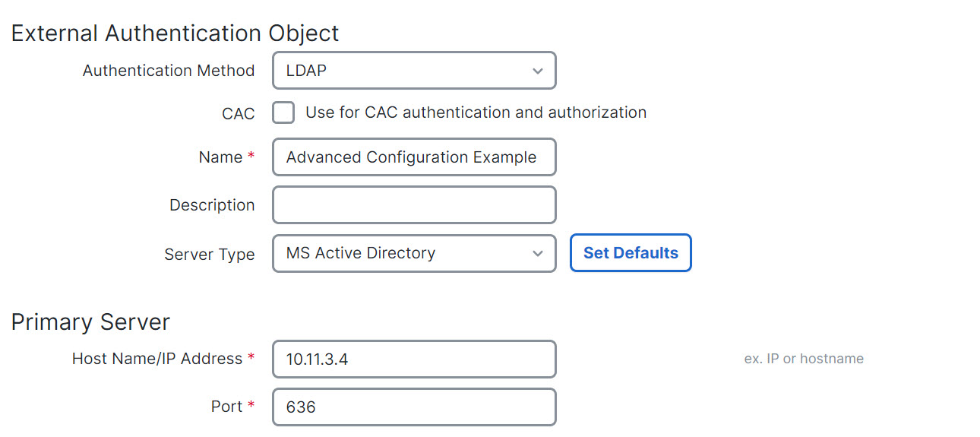Viewport: 980px width, 437px height.
Task: Select the Host Name/IP Address field containing 10.11.3.4
Action: (414, 359)
